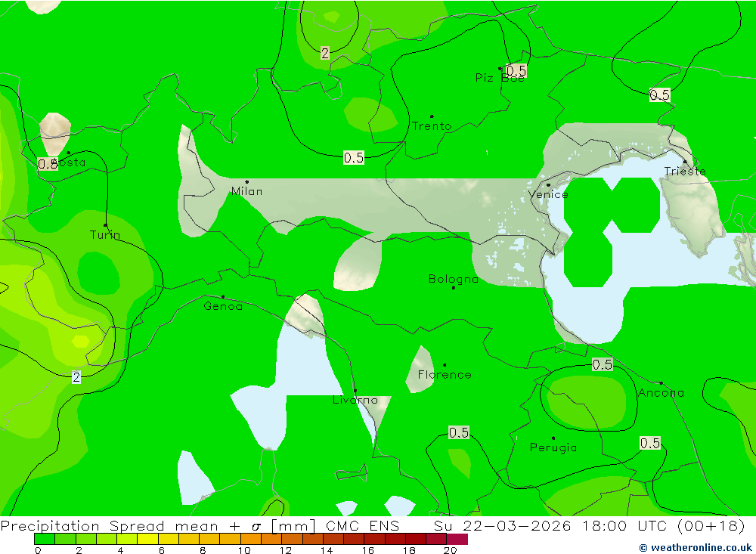The image size is (756, 554).
Task: Pick the orange legend swatch just after 10
Action: 251,539
